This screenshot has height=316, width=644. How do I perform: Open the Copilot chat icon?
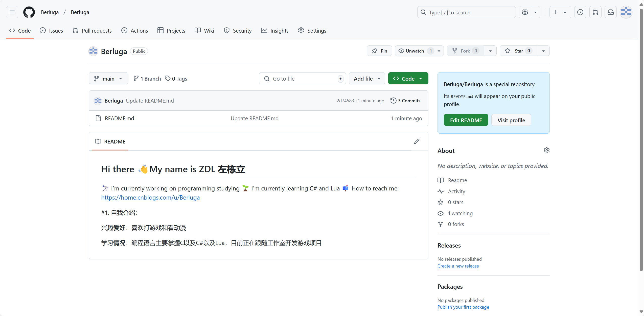click(x=525, y=12)
